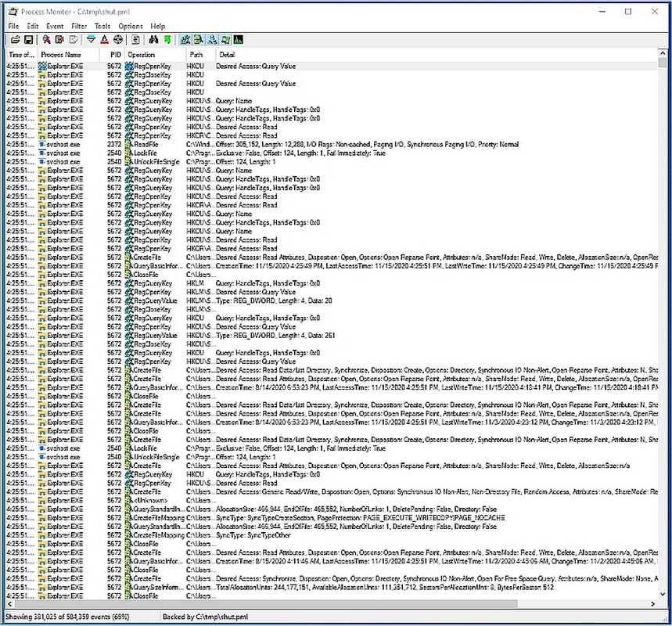Select the first highlighted RegOpenKey row
Image resolution: width=672 pixels, height=626 pixels.
click(332, 66)
